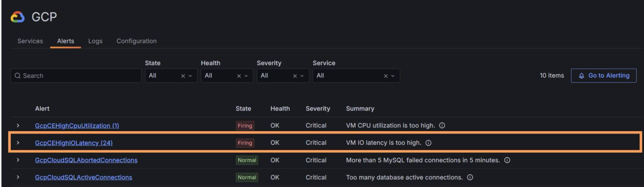Clear the Health filter using its X icon
This screenshot has height=187, width=644.
tap(239, 76)
